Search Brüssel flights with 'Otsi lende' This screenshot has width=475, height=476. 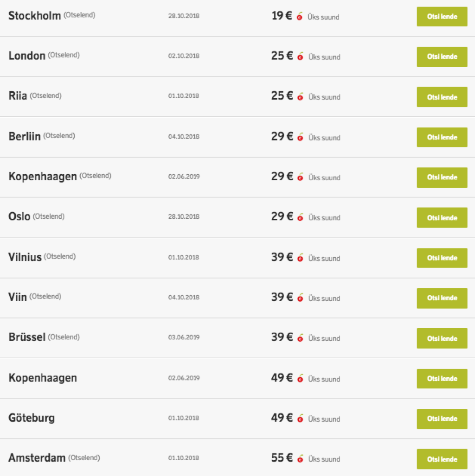442,338
